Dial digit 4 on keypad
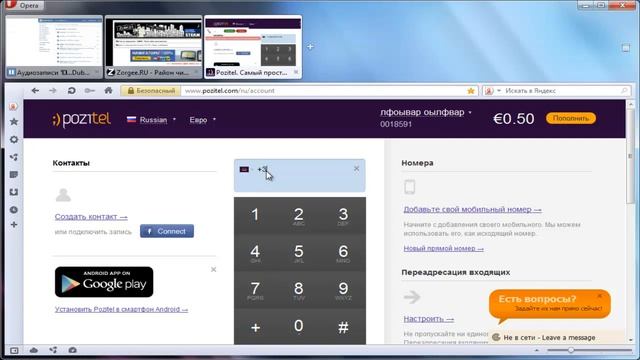640x360 pixels. (256, 253)
